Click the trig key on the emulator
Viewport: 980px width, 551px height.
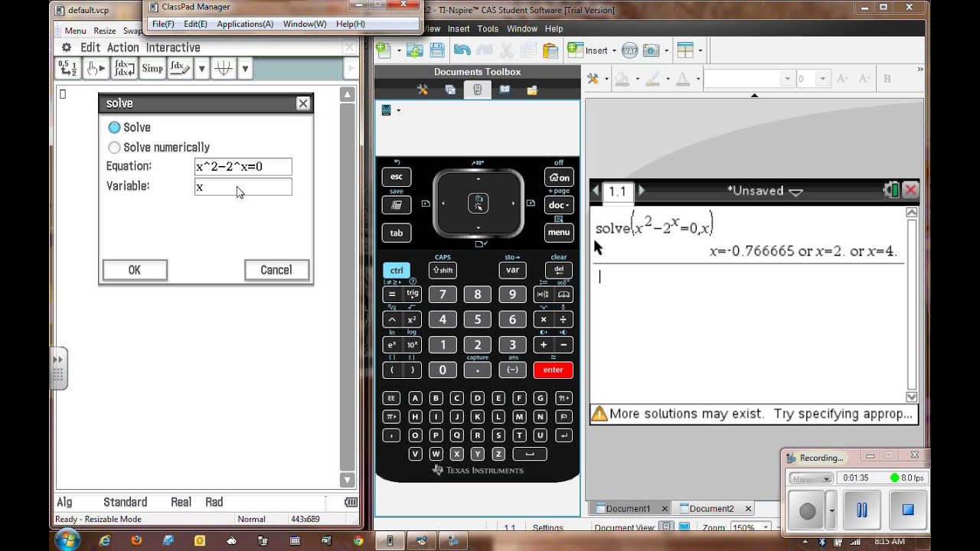412,294
